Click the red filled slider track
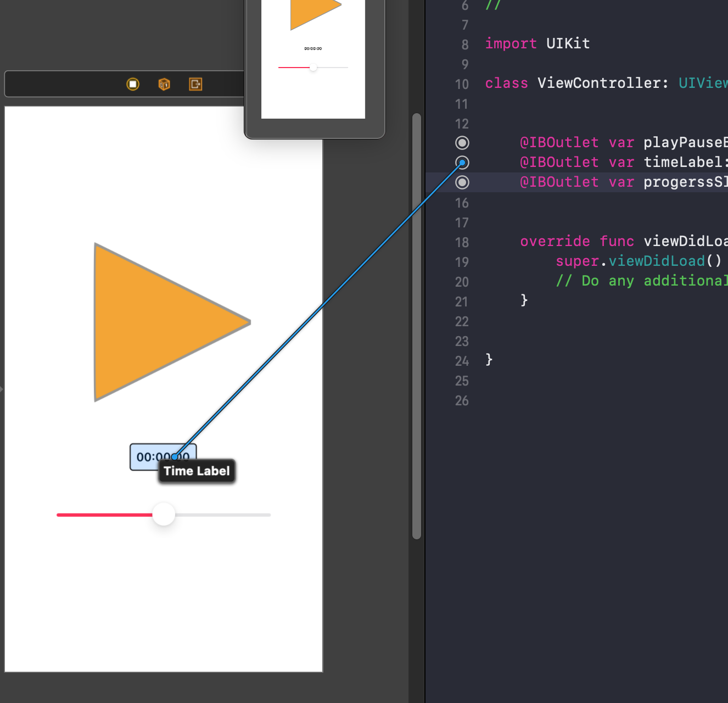The image size is (728, 703). coord(104,515)
